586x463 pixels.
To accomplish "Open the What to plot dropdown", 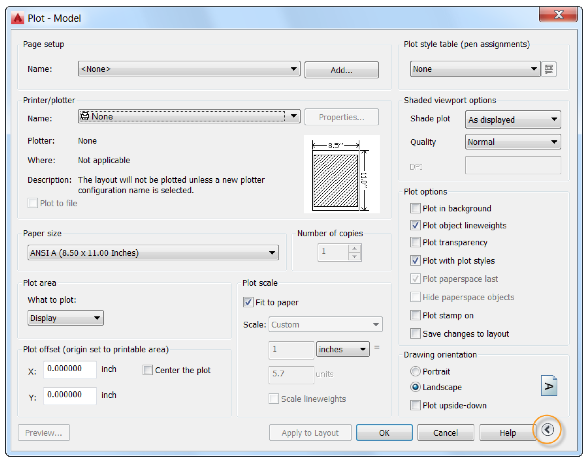I will click(65, 318).
